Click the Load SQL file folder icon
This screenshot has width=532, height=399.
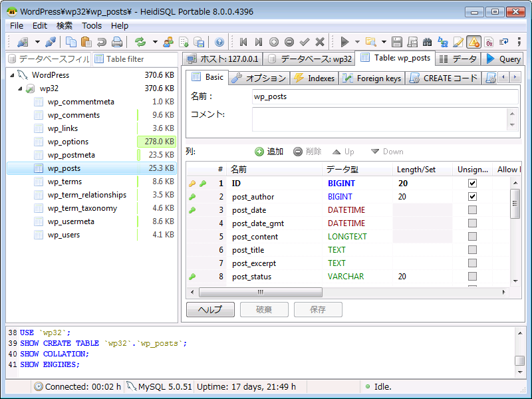[371, 42]
